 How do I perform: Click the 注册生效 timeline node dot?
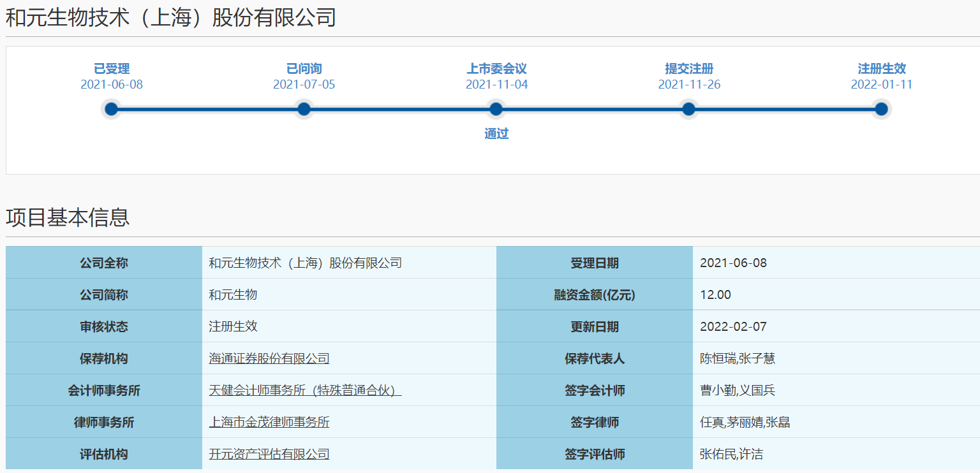pyautogui.click(x=881, y=109)
